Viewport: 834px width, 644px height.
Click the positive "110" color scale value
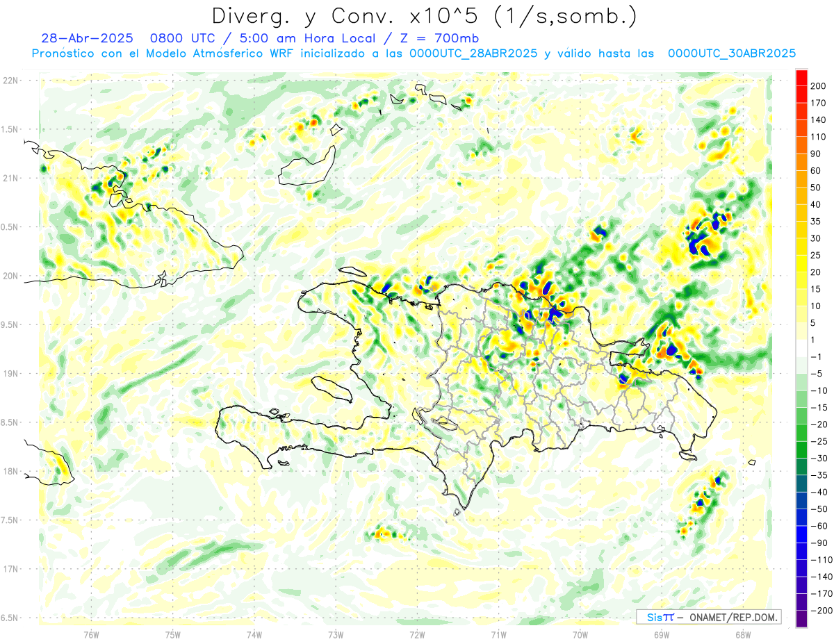coord(819,137)
